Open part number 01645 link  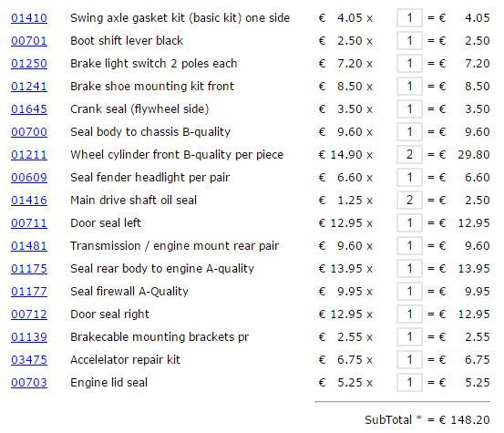tap(29, 109)
